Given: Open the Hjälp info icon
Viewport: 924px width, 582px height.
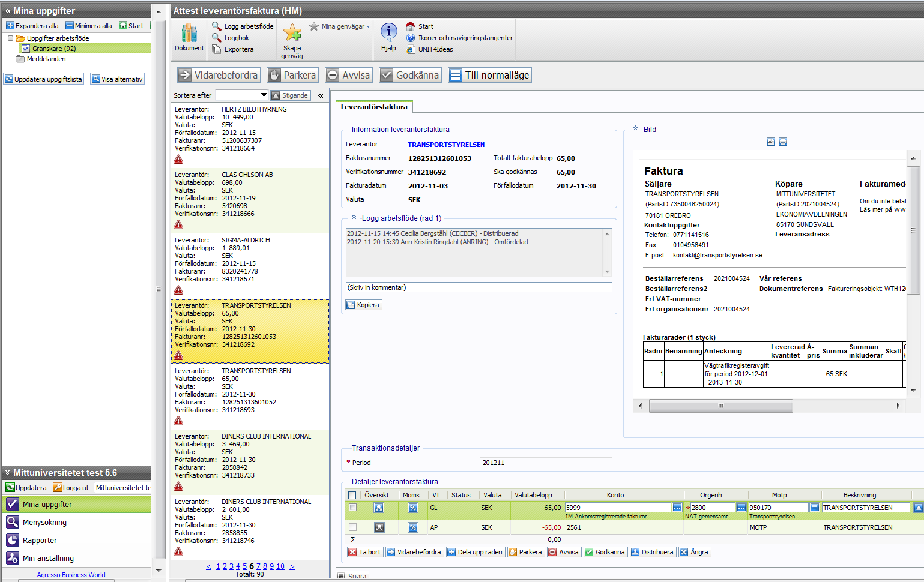Looking at the screenshot, I should [x=389, y=33].
